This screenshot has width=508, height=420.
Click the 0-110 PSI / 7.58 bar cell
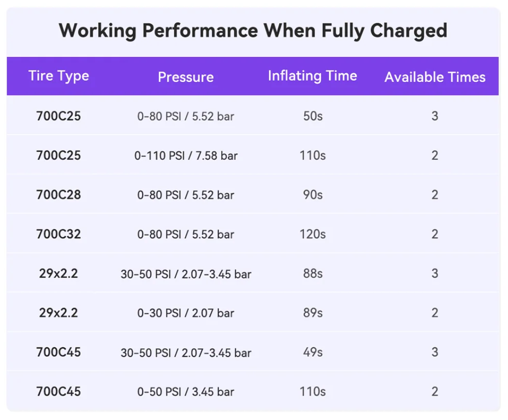(x=186, y=155)
